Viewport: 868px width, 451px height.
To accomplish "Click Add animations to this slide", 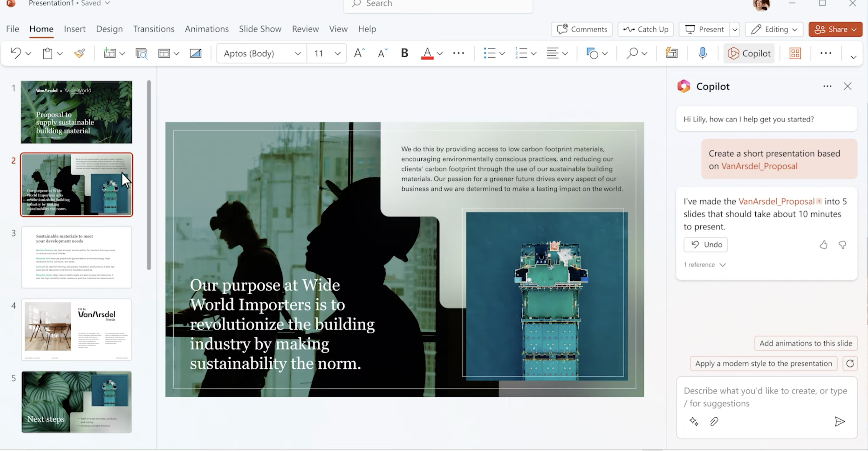I will click(805, 343).
